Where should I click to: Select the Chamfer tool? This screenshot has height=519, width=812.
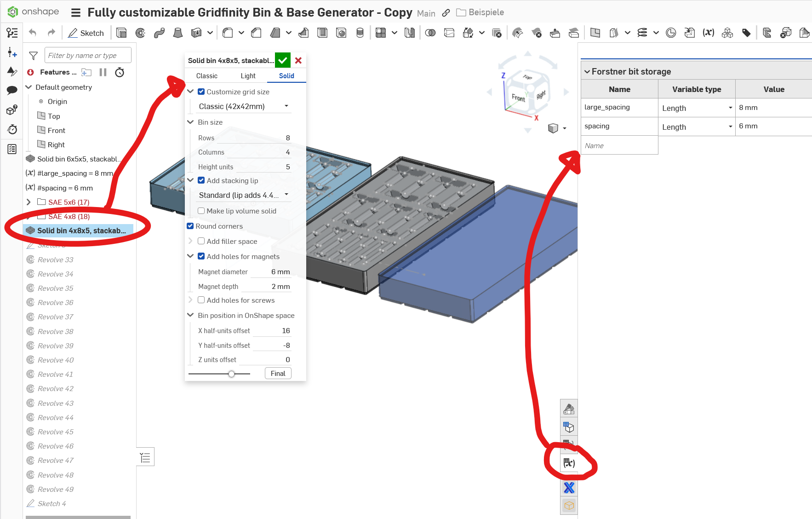coord(256,33)
